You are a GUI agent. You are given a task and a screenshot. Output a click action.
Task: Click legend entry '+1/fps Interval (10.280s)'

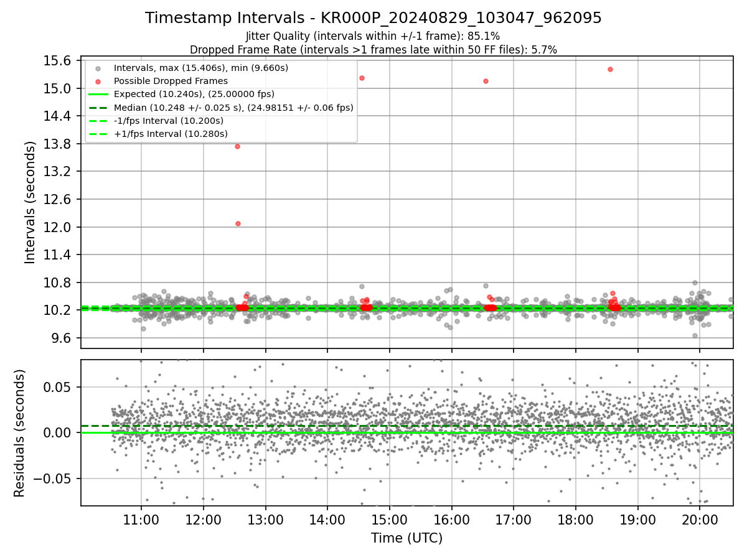click(x=171, y=134)
